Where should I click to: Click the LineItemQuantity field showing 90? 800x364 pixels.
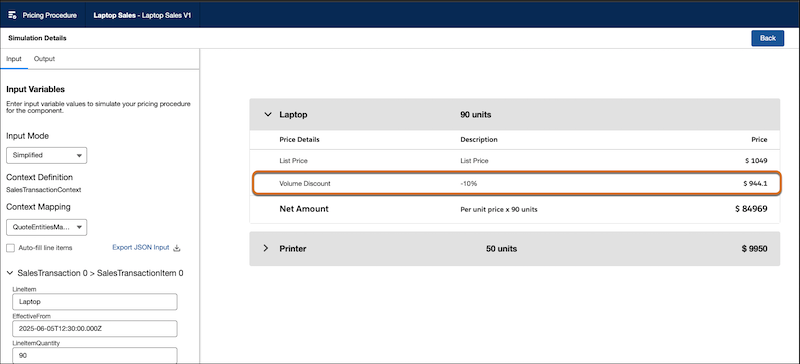[x=95, y=355]
